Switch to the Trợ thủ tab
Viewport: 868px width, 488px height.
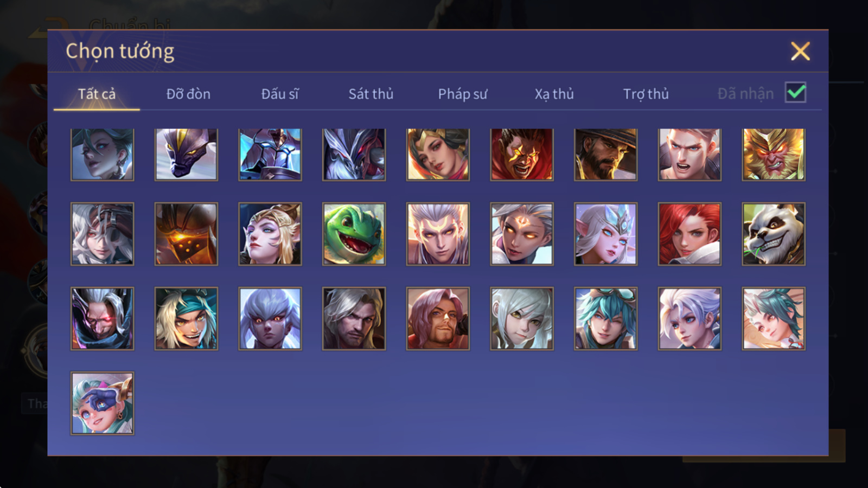(646, 94)
